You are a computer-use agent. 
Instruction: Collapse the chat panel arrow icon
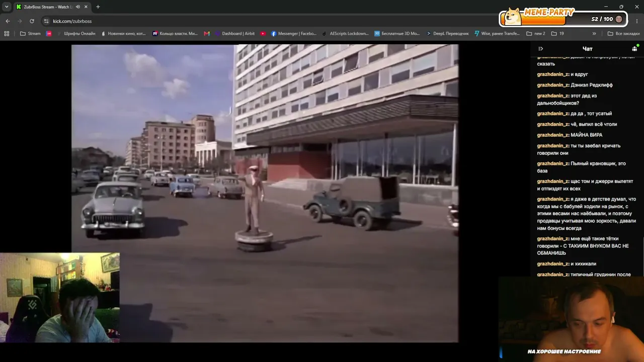tap(540, 49)
